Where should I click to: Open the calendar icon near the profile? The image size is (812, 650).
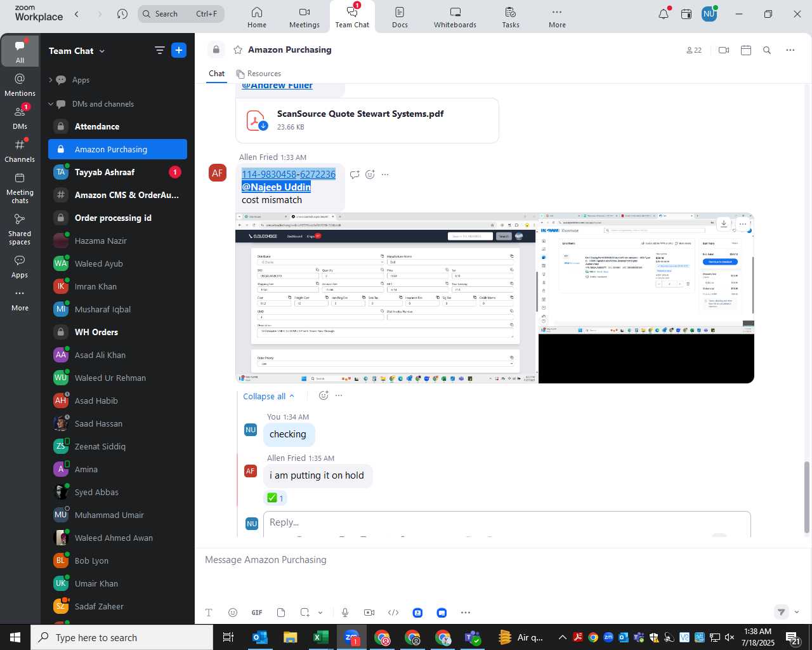pyautogui.click(x=686, y=14)
